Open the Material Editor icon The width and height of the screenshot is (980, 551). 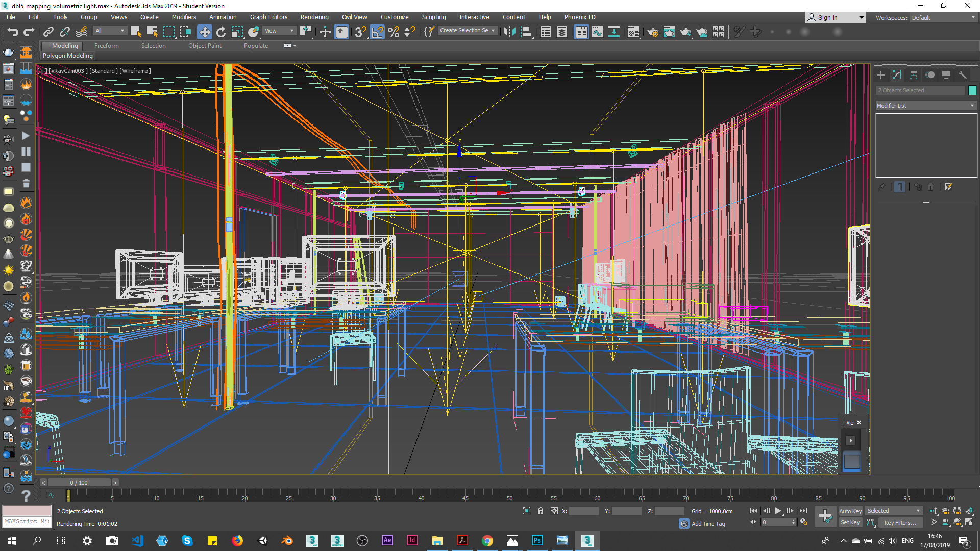pyautogui.click(x=633, y=32)
